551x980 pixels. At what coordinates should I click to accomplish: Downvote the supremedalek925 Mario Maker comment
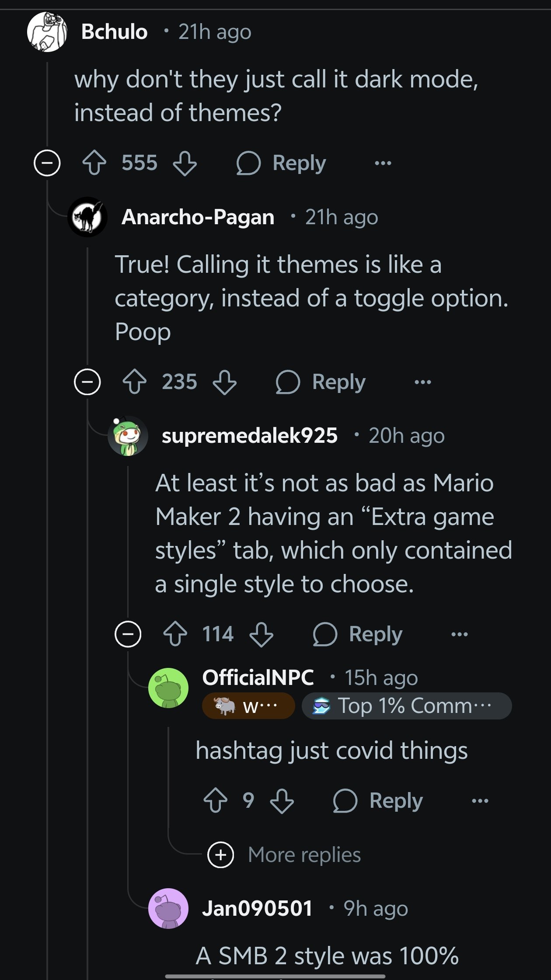click(261, 634)
